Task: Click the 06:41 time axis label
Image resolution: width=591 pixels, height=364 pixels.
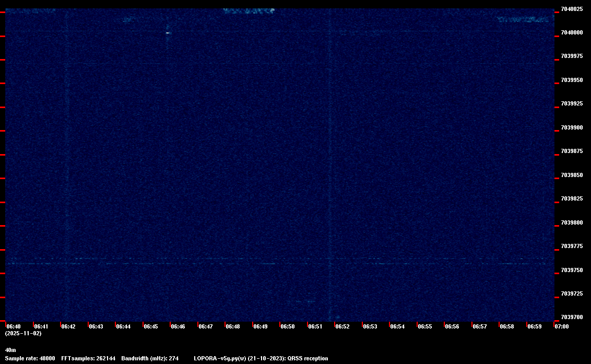Action: [41, 326]
